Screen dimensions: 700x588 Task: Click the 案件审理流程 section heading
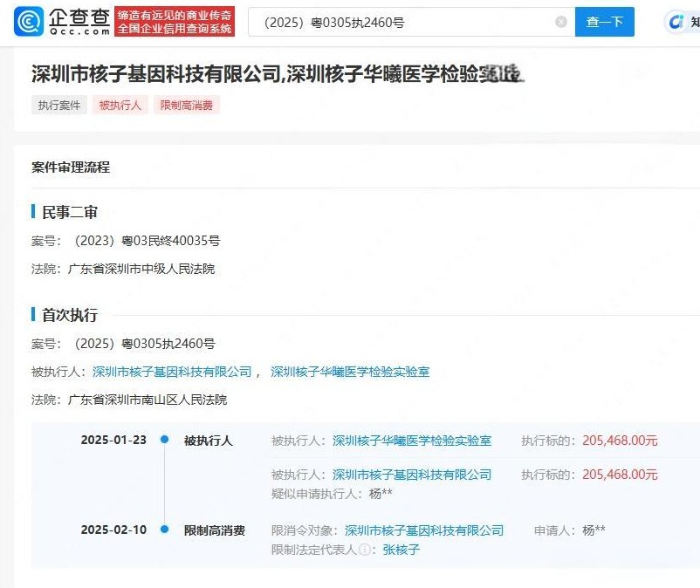point(71,168)
